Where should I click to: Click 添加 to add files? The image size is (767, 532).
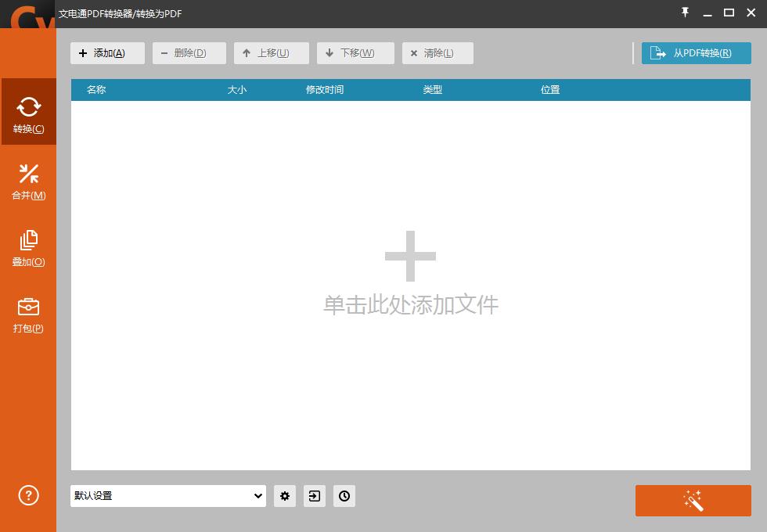pos(107,53)
